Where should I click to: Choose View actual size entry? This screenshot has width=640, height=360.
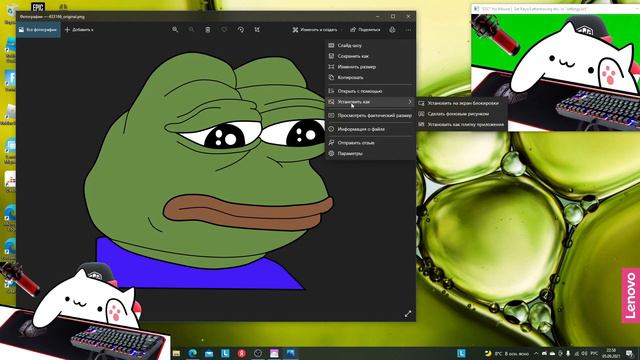370,116
